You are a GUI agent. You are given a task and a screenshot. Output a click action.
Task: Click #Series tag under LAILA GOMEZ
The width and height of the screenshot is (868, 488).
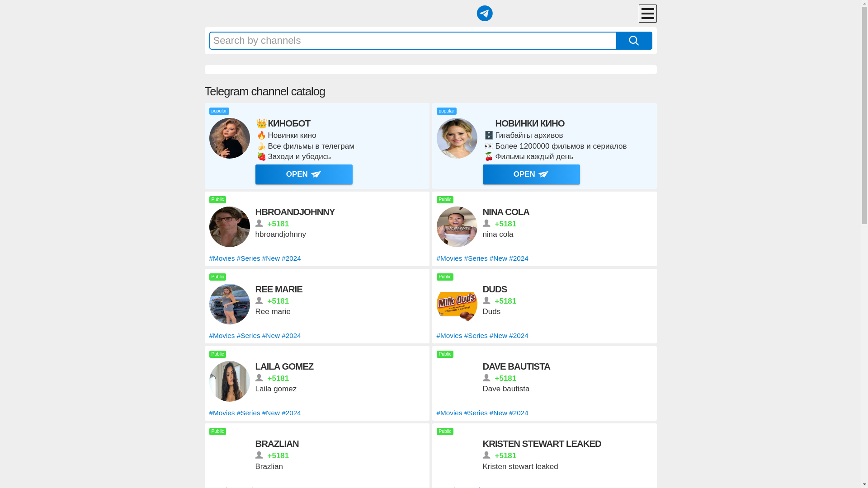(x=248, y=413)
